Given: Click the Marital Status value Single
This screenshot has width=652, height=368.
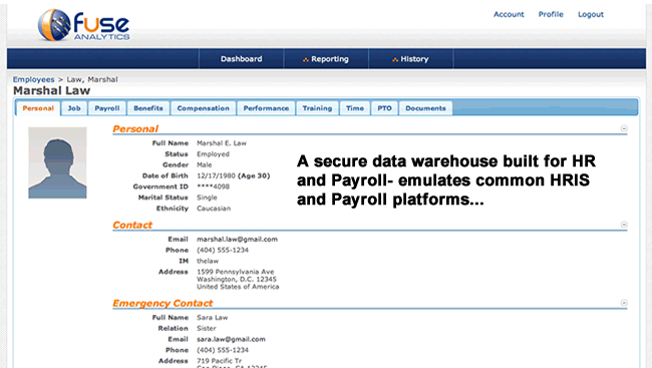Looking at the screenshot, I should point(207,198).
